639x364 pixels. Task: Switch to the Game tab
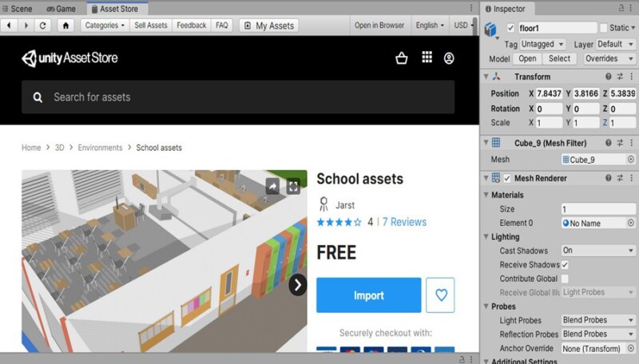[62, 9]
